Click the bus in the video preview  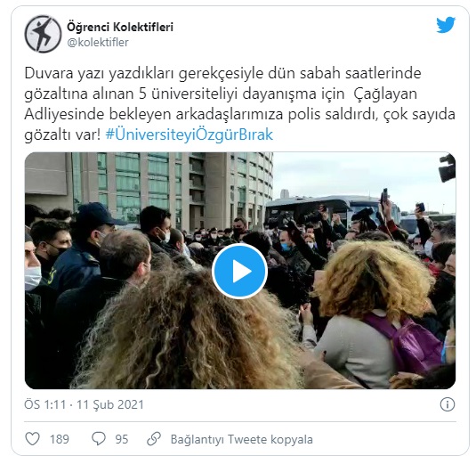pyautogui.click(x=333, y=208)
